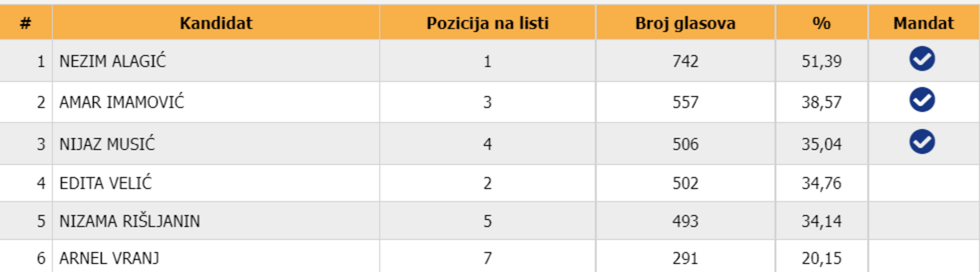Click the 34,14 percentage cell

(821, 221)
